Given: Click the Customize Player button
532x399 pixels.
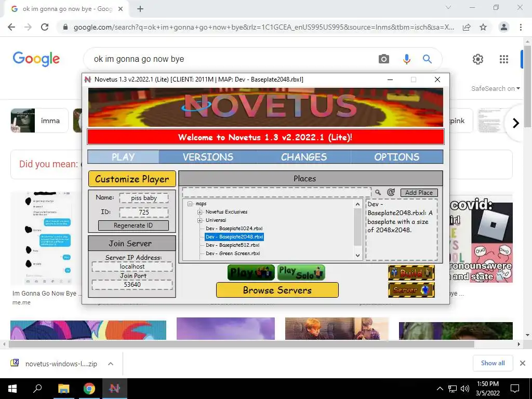Looking at the screenshot, I should [x=132, y=179].
